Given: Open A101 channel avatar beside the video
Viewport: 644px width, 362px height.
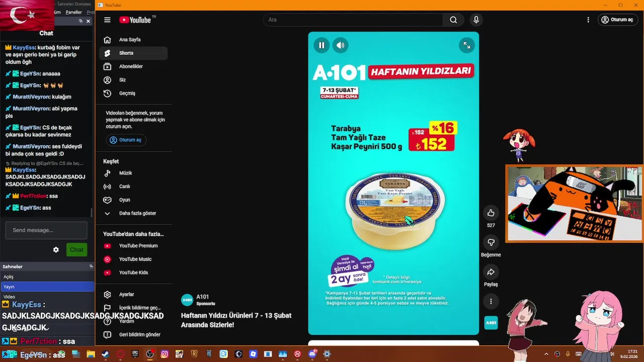Looking at the screenshot, I should point(491,323).
